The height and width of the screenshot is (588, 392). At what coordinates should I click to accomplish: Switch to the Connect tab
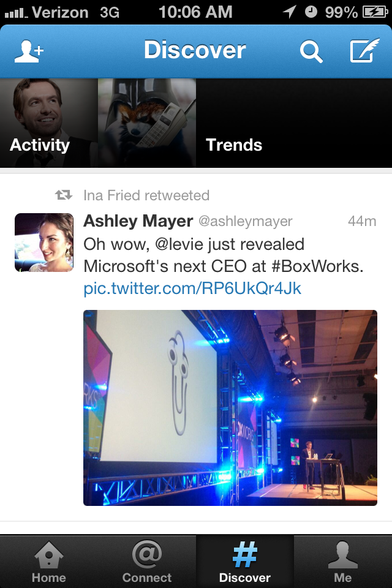(146, 562)
